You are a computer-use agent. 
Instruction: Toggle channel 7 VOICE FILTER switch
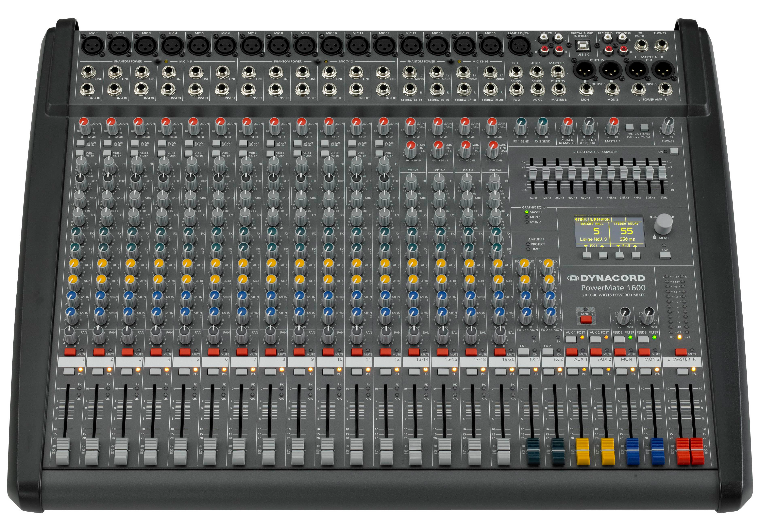[x=243, y=153]
